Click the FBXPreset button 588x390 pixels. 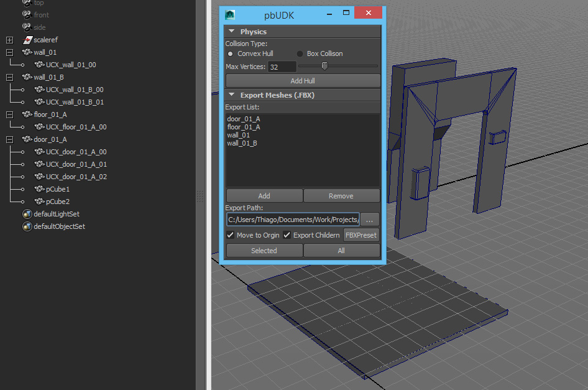pos(361,235)
